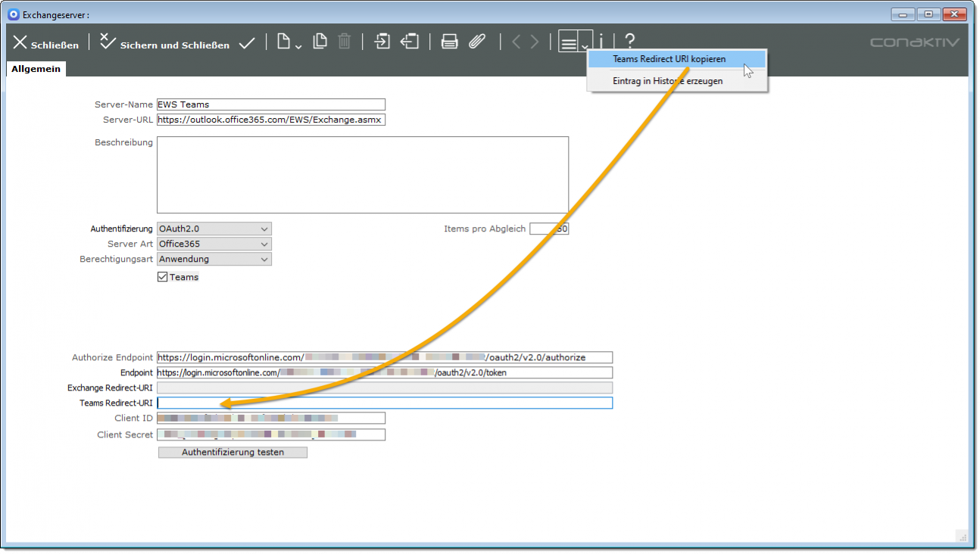The image size is (980, 554).
Task: Click the paperclip attachment icon
Action: pos(476,42)
